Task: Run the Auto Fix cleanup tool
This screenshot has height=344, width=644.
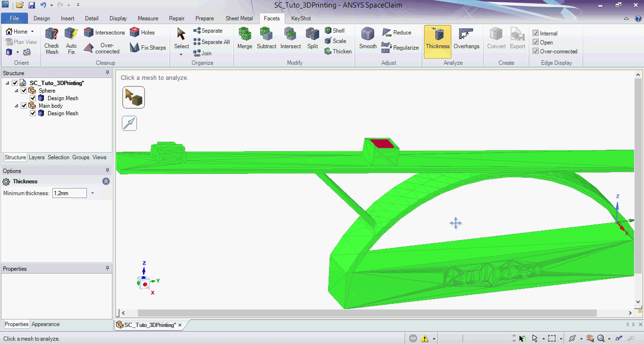Action: pyautogui.click(x=71, y=35)
